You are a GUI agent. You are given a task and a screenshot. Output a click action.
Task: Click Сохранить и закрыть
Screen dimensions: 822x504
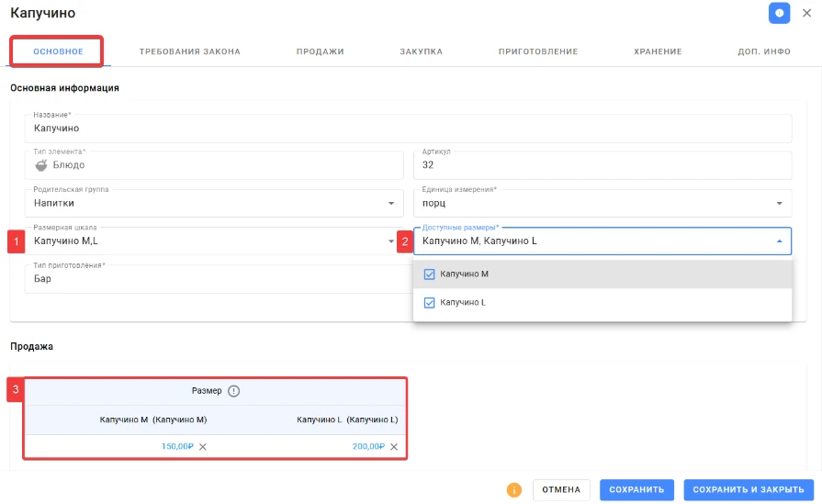pos(749,490)
